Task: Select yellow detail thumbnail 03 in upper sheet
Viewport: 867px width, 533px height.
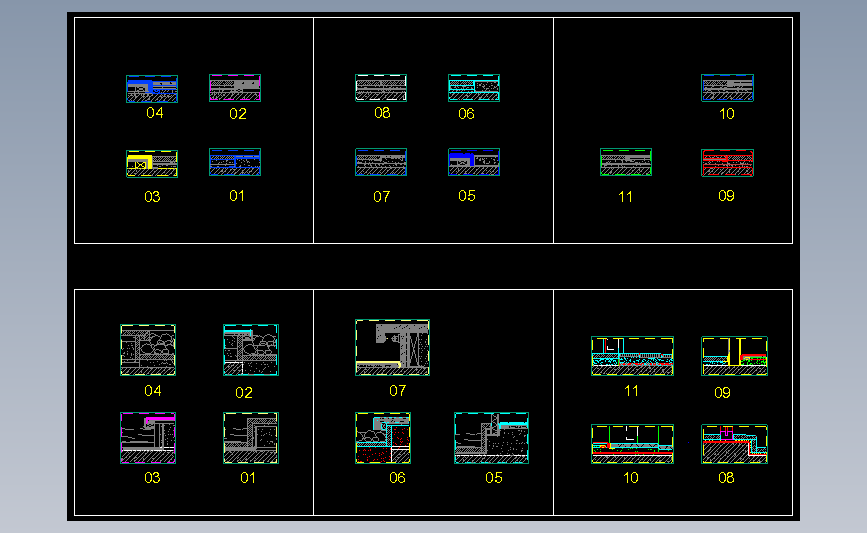Action: (x=152, y=164)
